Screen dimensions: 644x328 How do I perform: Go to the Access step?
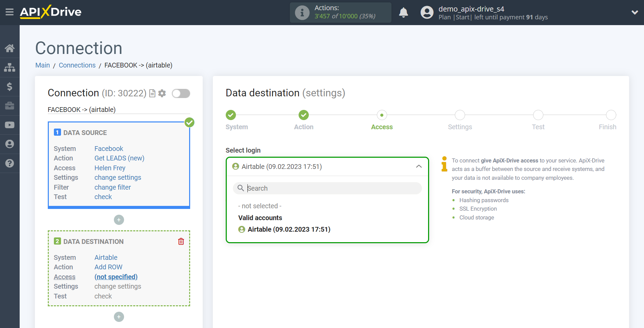pyautogui.click(x=382, y=115)
